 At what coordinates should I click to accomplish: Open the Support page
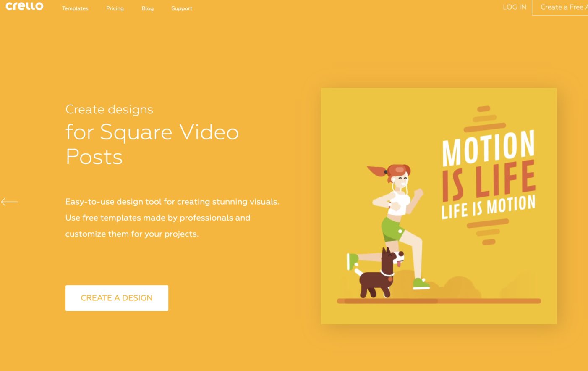pos(182,8)
